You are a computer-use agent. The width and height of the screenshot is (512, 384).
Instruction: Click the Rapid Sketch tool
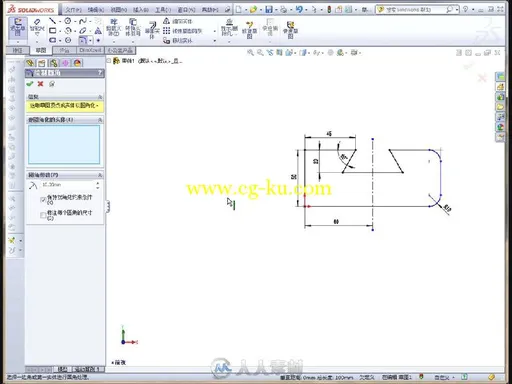tap(290, 29)
